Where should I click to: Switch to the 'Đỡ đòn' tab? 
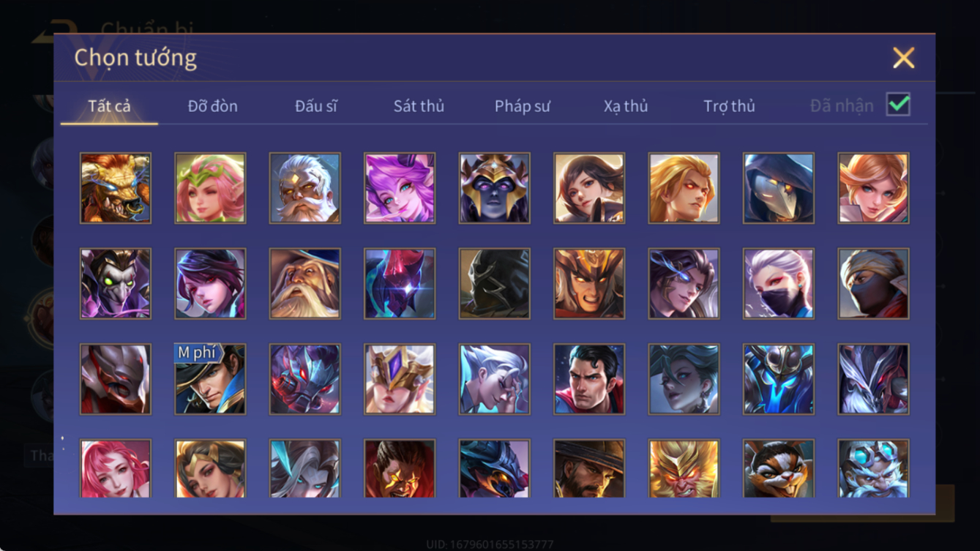pyautogui.click(x=212, y=106)
